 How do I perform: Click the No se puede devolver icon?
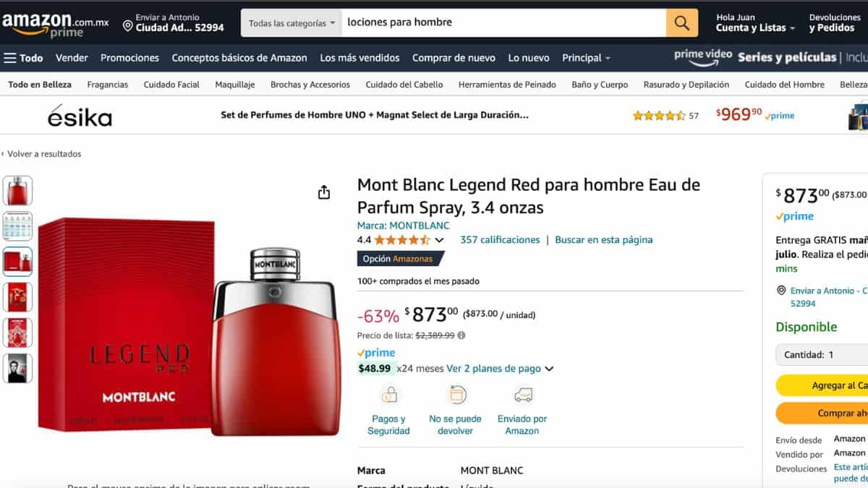[x=456, y=395]
